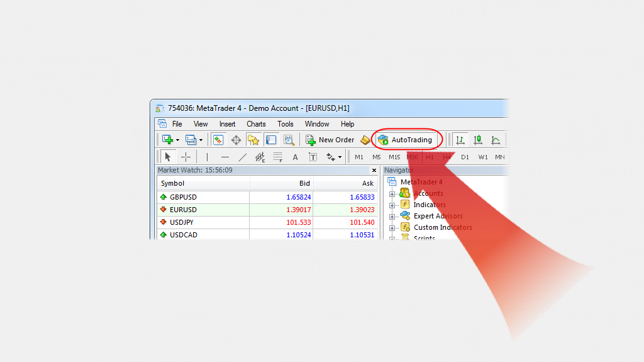
Task: Expand the Indicators tree node
Action: [392, 205]
